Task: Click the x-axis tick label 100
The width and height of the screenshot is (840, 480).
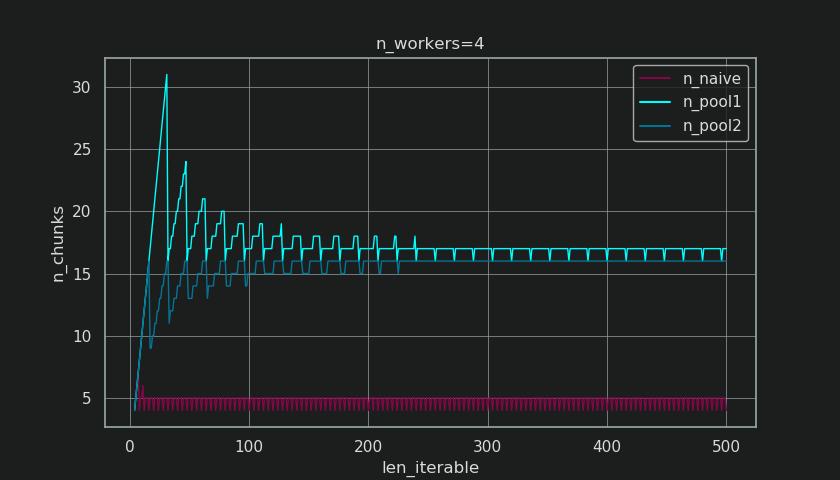Action: (x=249, y=446)
